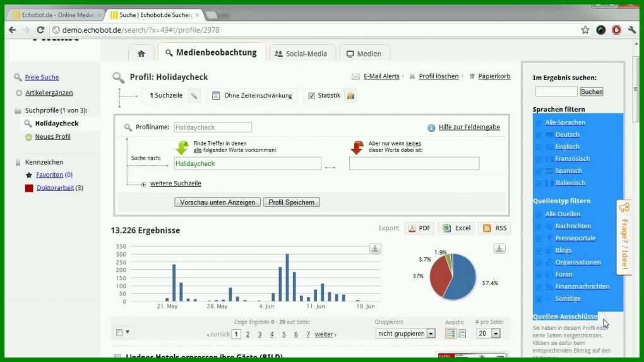This screenshot has height=362, width=644.
Task: Open the RSS export feed
Action: coord(495,228)
